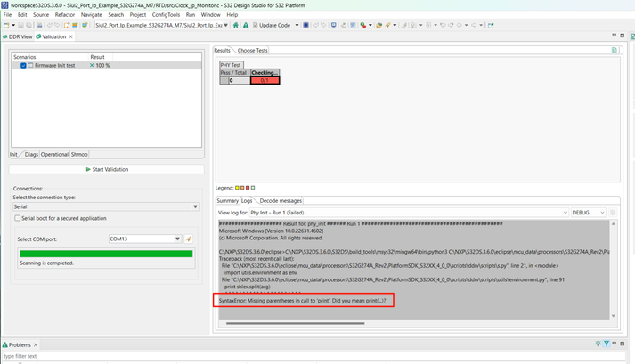Click the new file with orange star icon
The width and height of the screenshot is (635, 364).
(x=67, y=25)
